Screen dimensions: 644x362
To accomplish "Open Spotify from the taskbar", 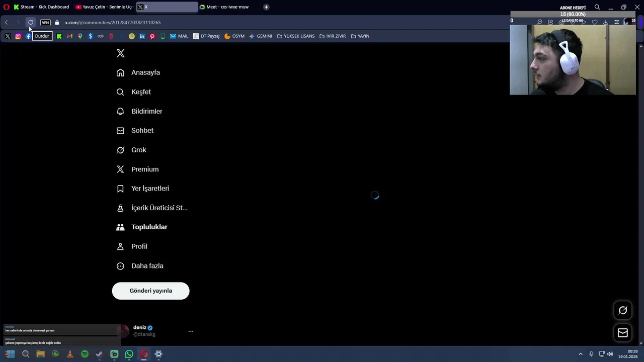I will coord(85,354).
